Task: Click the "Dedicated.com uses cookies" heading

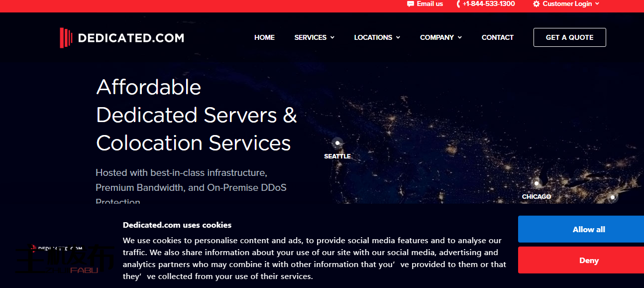Action: coord(177,225)
